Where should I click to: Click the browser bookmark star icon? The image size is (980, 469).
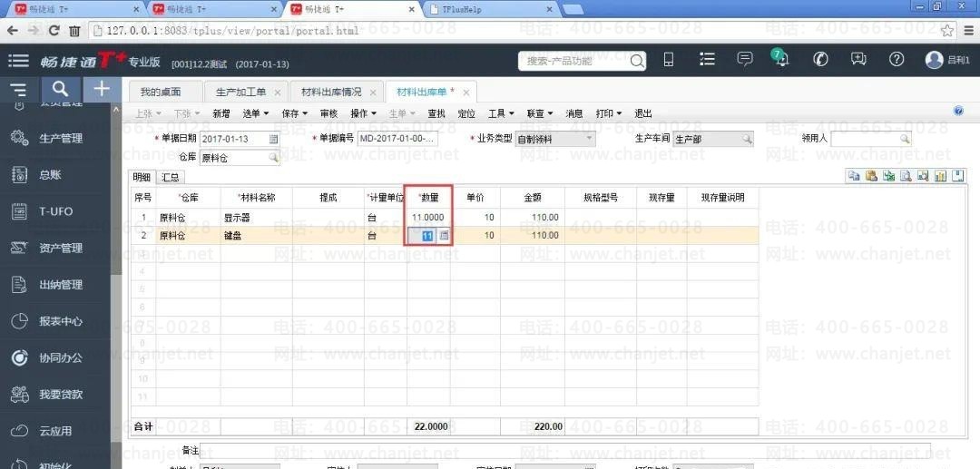coord(947,30)
